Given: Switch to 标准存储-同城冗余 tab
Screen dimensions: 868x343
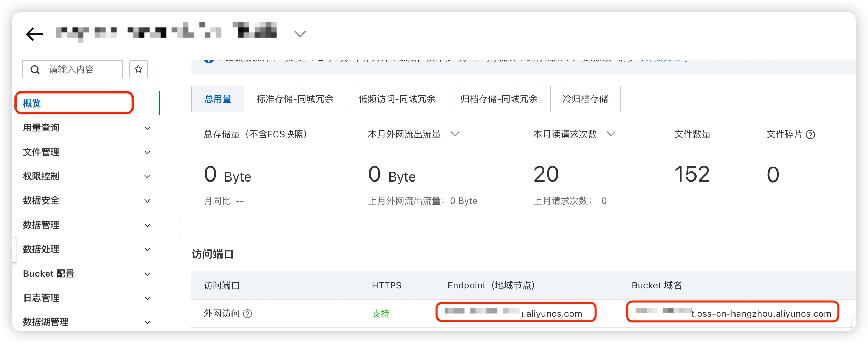Looking at the screenshot, I should click(x=295, y=99).
